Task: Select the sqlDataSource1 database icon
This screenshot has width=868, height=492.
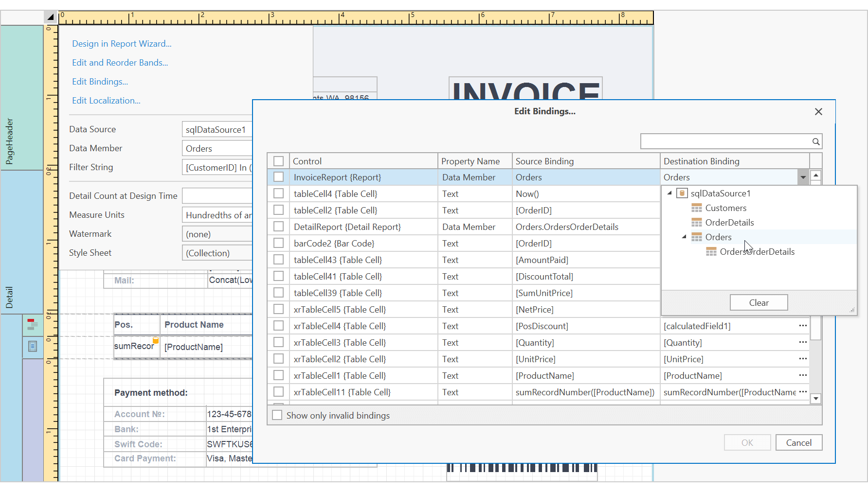Action: [x=682, y=193]
